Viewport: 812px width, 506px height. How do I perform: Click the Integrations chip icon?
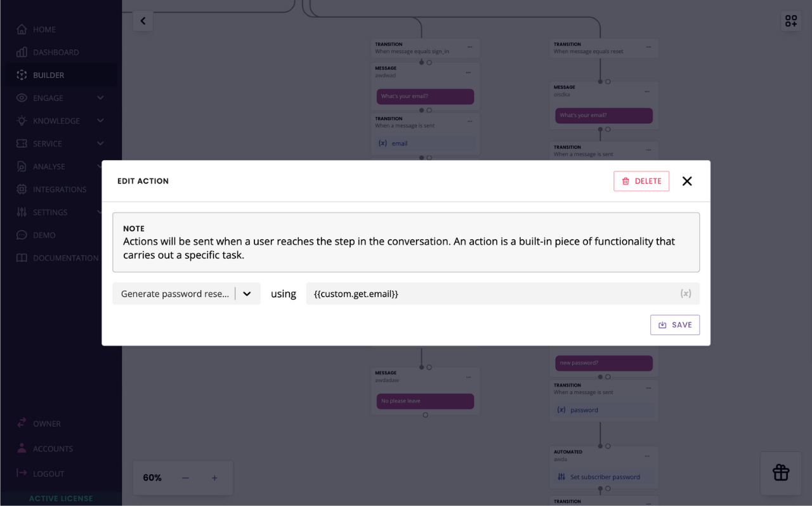22,189
